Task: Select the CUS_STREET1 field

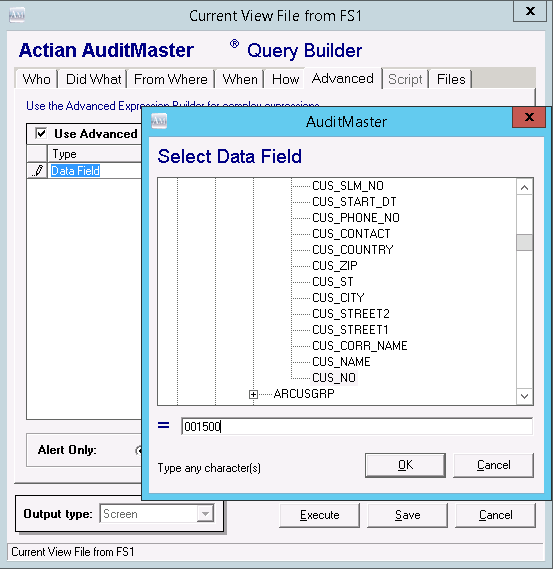Action: (x=350, y=329)
